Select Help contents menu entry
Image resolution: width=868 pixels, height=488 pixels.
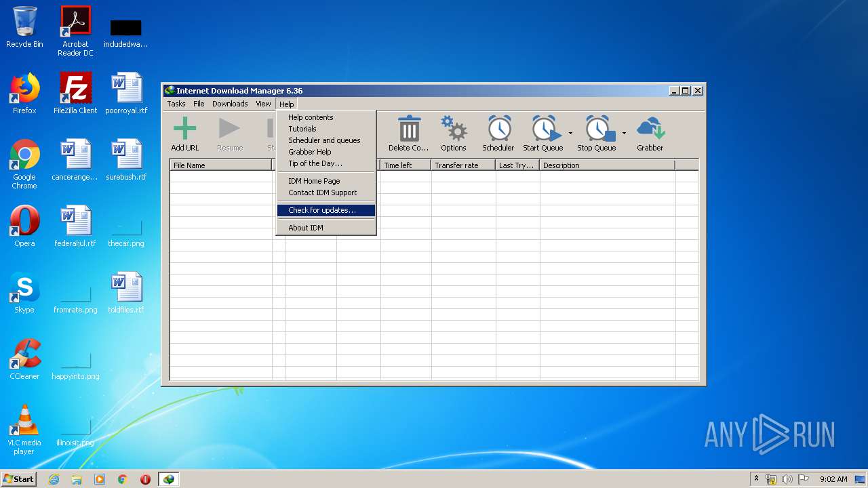point(326,117)
